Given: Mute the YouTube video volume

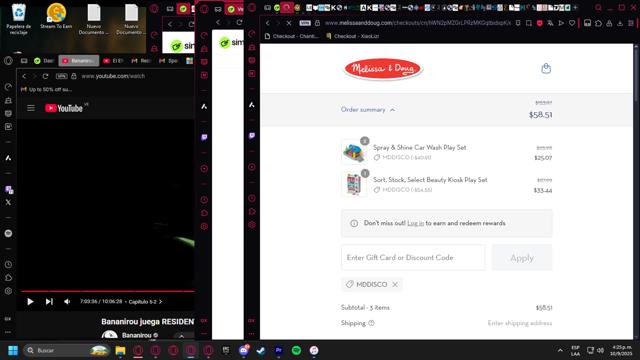Looking at the screenshot, I should pyautogui.click(x=67, y=302).
